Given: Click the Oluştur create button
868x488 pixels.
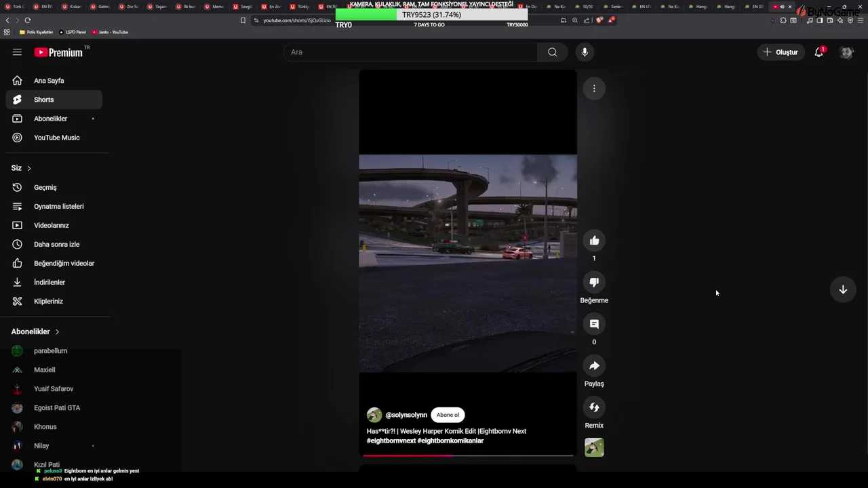Looking at the screenshot, I should pos(781,52).
